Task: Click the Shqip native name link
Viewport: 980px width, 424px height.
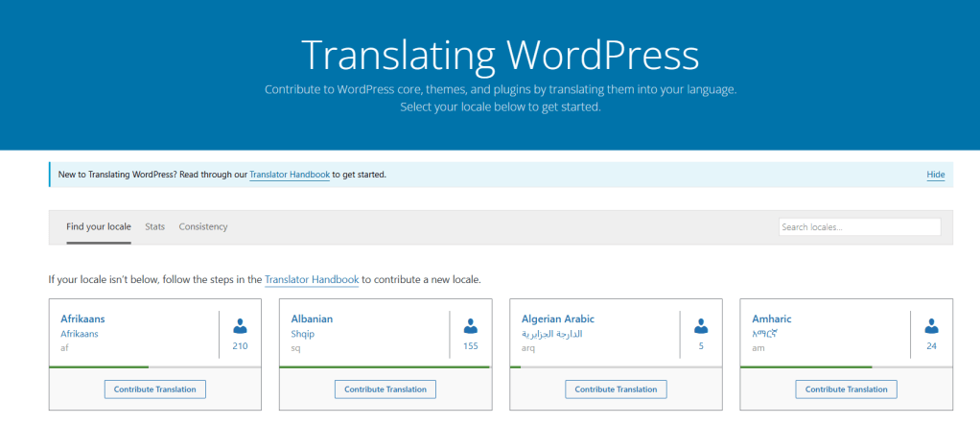Action: [x=302, y=334]
